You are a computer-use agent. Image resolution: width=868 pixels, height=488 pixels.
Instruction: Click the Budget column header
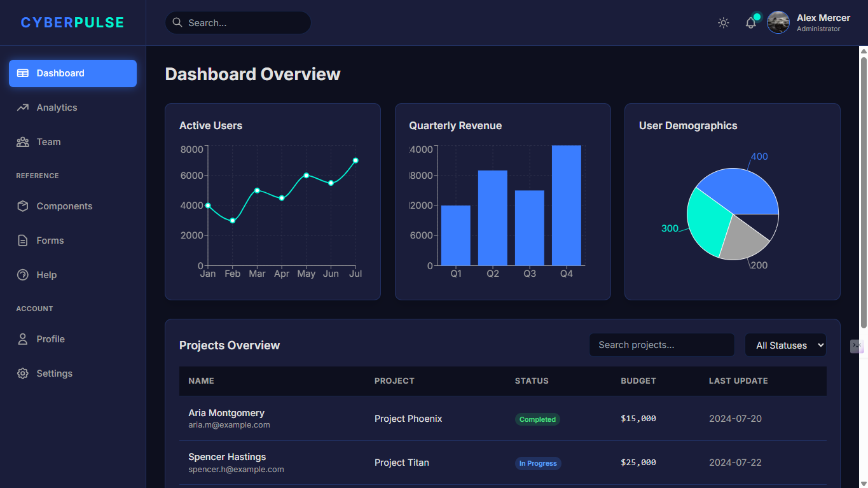coord(638,380)
